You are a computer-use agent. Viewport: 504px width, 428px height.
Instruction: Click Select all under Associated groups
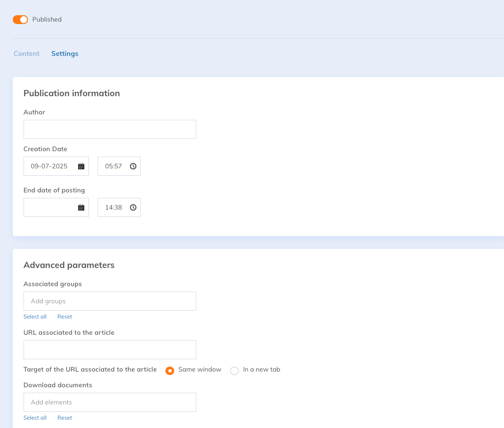tap(35, 317)
